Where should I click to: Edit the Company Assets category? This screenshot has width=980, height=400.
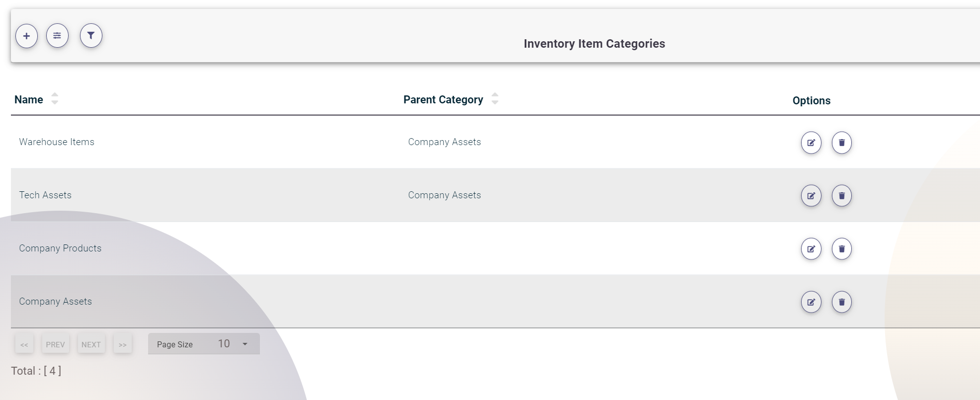point(811,302)
